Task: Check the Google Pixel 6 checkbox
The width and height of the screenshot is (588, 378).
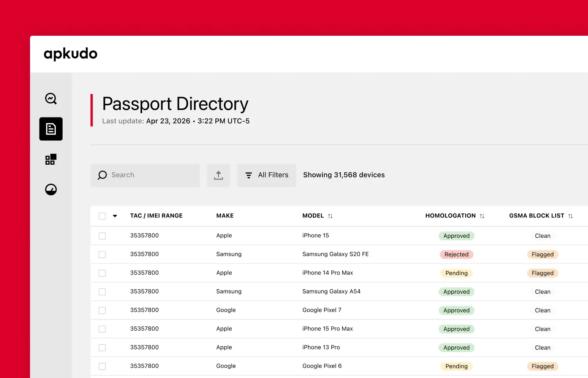Action: coord(102,366)
